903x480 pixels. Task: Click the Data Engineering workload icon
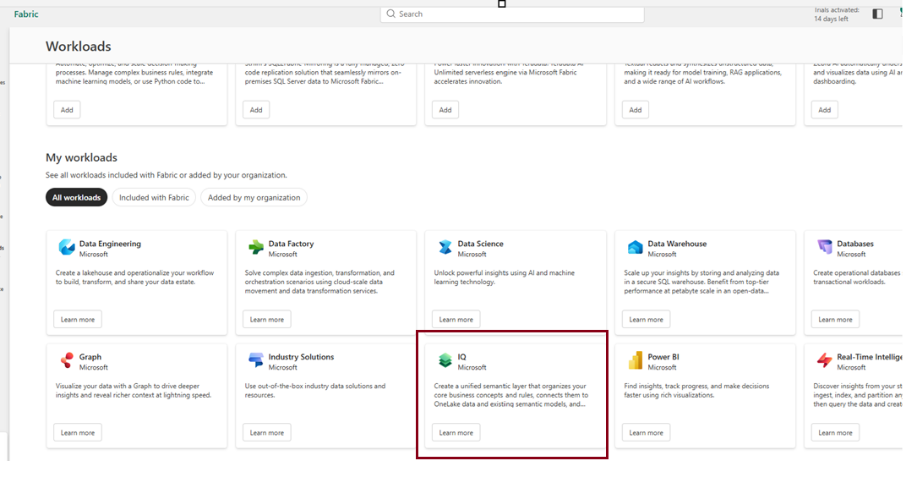click(67, 247)
